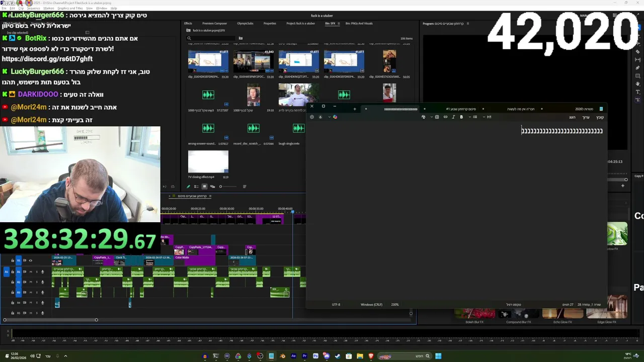This screenshot has height=362, width=644.
Task: Click the Windows taskbar search box
Action: [405, 356]
